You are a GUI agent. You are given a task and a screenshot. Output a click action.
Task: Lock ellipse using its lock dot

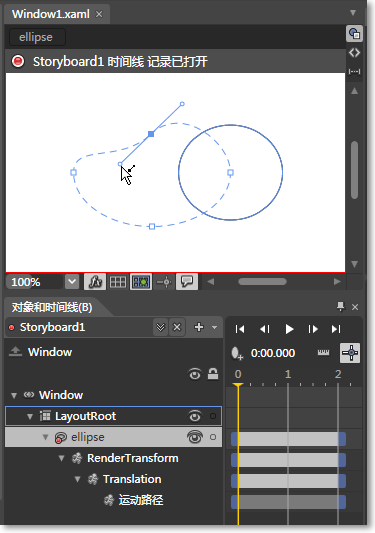pos(213,437)
